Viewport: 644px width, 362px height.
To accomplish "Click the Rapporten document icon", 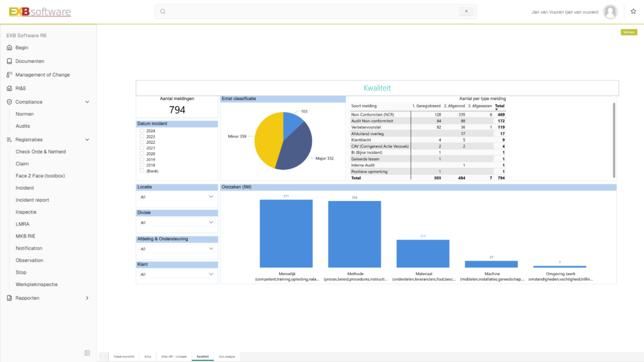I will (9, 298).
